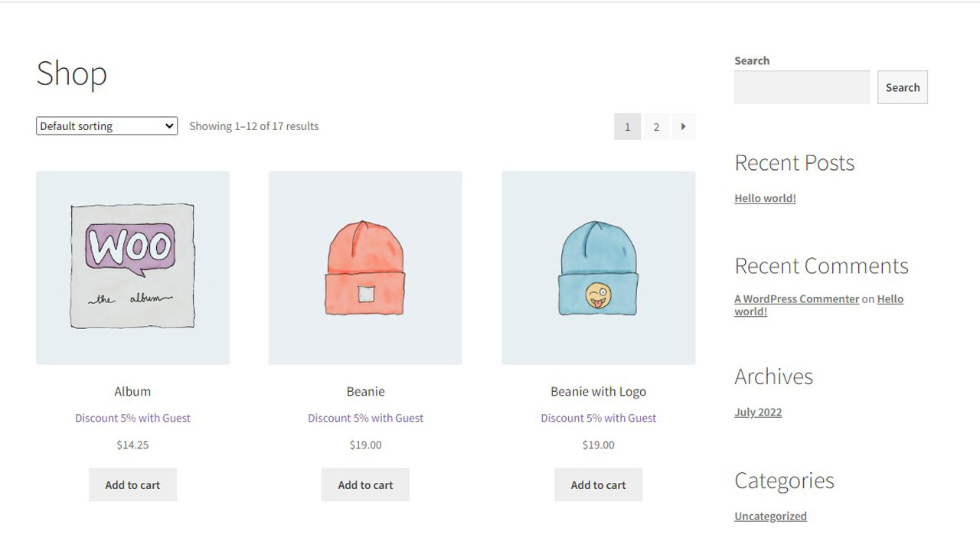Screen dimensions: 980x551
Task: Open the orange Beanie product image
Action: tap(365, 267)
